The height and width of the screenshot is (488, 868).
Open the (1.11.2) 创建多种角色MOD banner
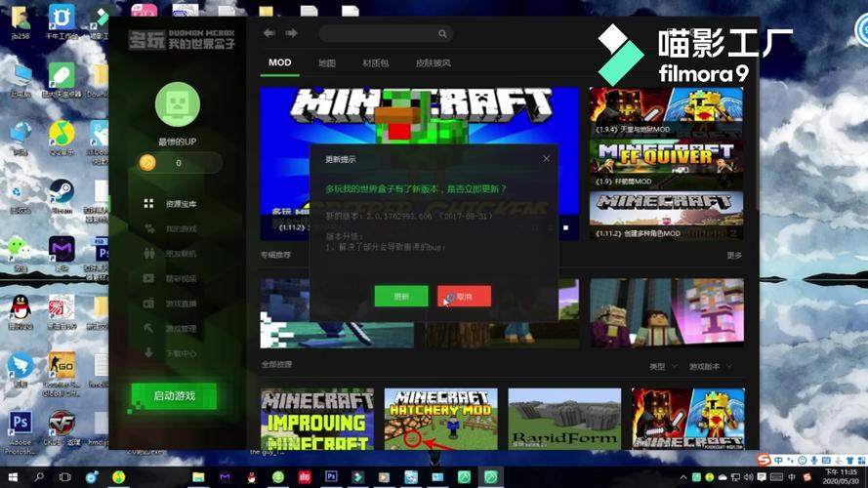point(666,216)
